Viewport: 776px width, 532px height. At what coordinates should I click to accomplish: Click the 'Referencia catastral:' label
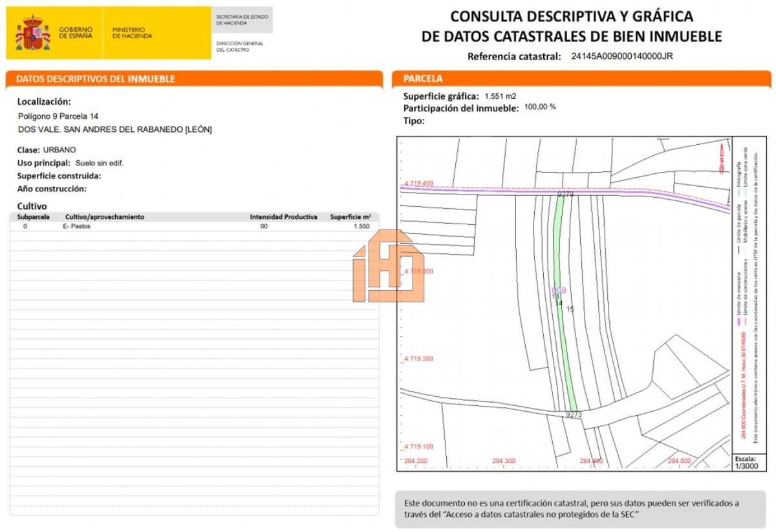[x=514, y=56]
